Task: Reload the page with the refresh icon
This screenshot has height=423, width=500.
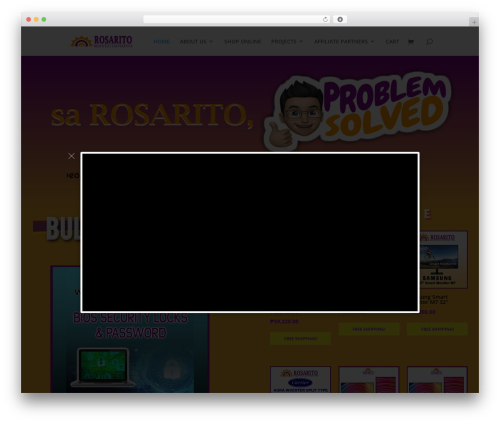Action: [x=325, y=19]
